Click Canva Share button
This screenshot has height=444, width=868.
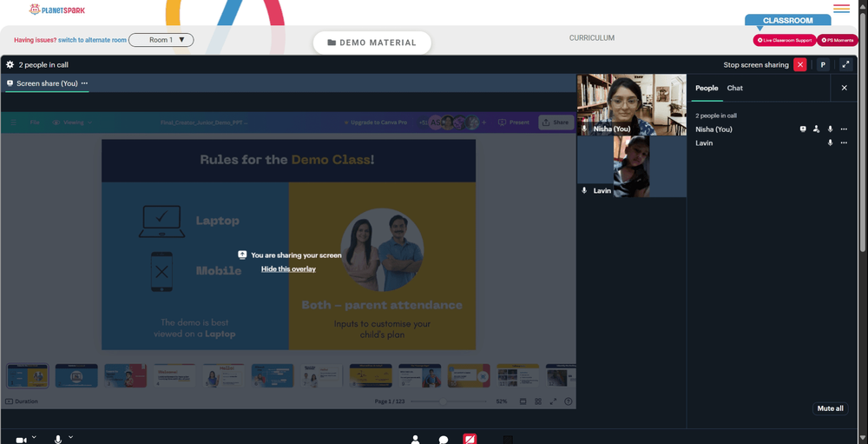tap(556, 123)
